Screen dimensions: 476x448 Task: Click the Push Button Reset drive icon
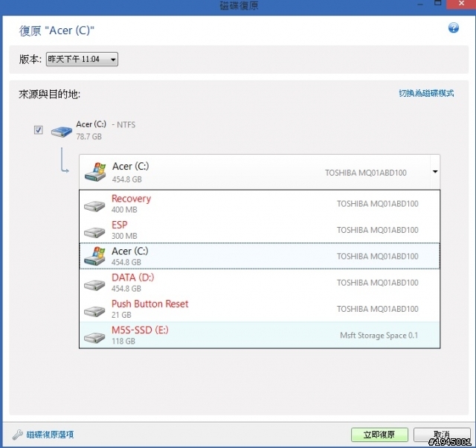(x=94, y=311)
